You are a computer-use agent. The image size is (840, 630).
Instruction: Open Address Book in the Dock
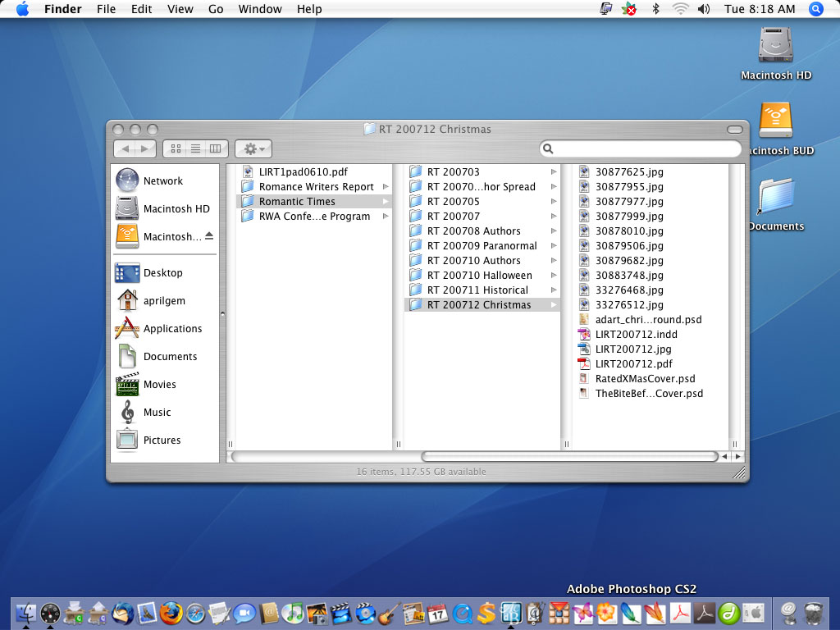pos(268,613)
